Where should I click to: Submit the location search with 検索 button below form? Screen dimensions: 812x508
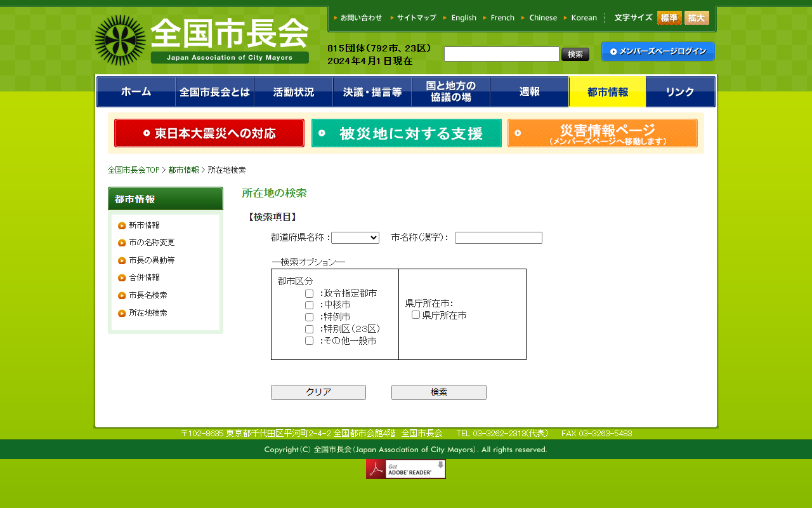pyautogui.click(x=439, y=392)
